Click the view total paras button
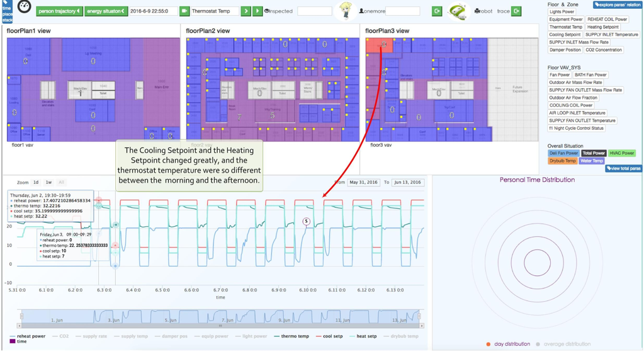This screenshot has height=354, width=644. coord(623,168)
